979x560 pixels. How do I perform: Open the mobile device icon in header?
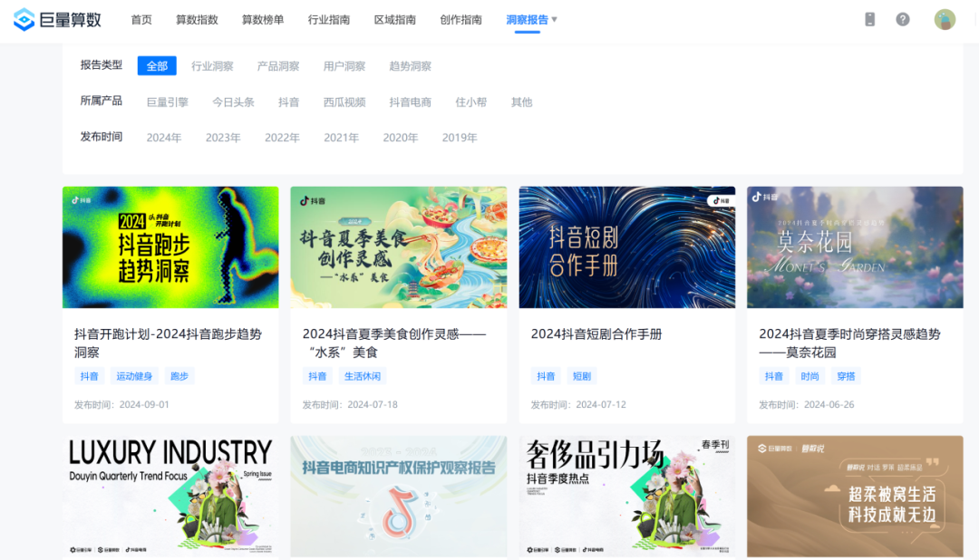pos(869,19)
